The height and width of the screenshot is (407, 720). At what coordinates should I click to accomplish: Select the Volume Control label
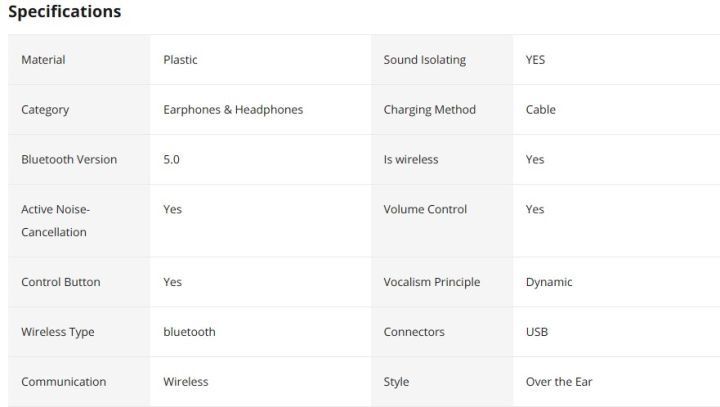[x=425, y=210]
